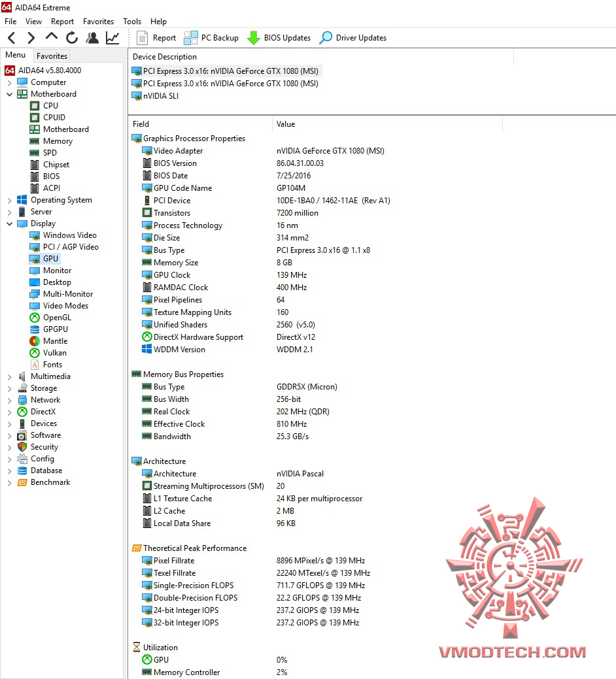Click the up-level arrow icon
The image size is (616, 679).
pos(52,37)
